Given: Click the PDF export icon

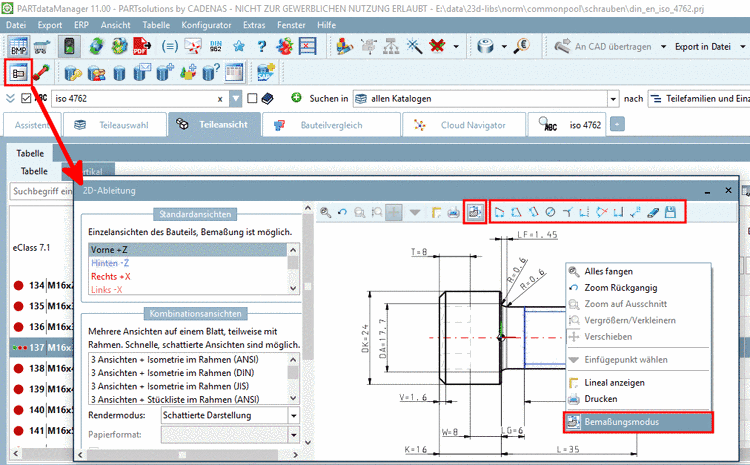Looking at the screenshot, I should tap(139, 46).
